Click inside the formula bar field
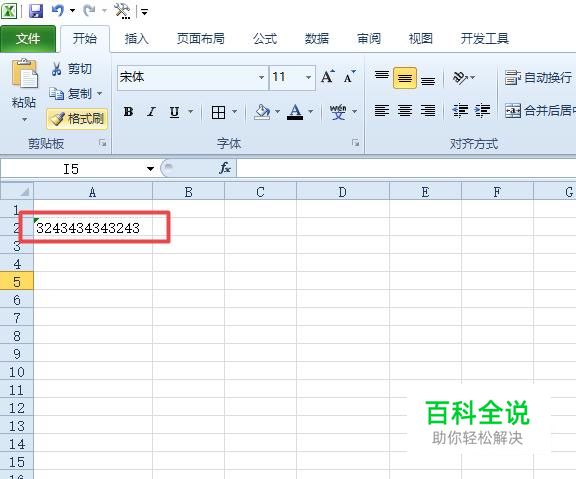Image resolution: width=576 pixels, height=479 pixels. [x=406, y=169]
